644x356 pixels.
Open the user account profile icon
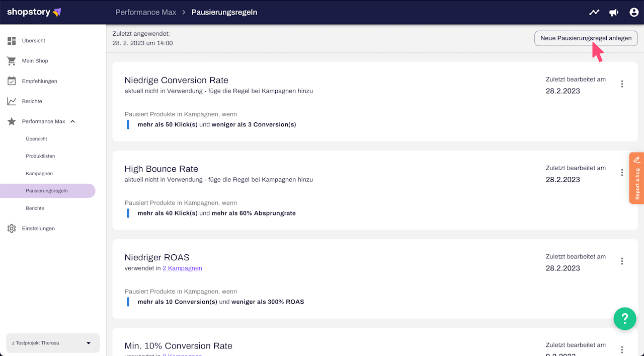[634, 12]
